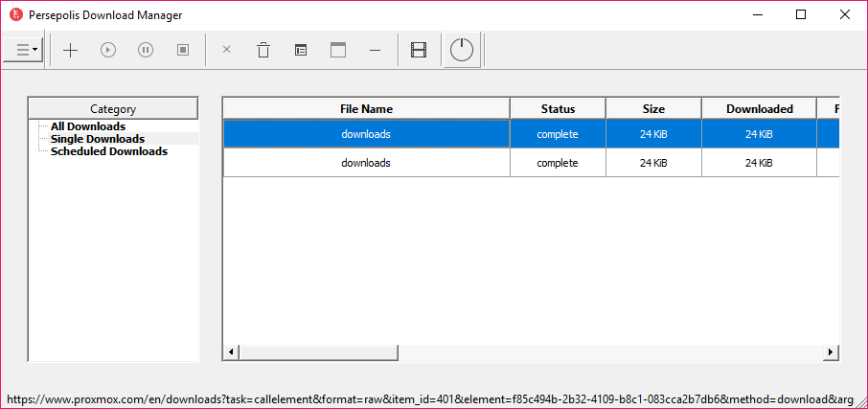Image resolution: width=868 pixels, height=409 pixels.
Task: Sort by Status column header
Action: point(558,108)
